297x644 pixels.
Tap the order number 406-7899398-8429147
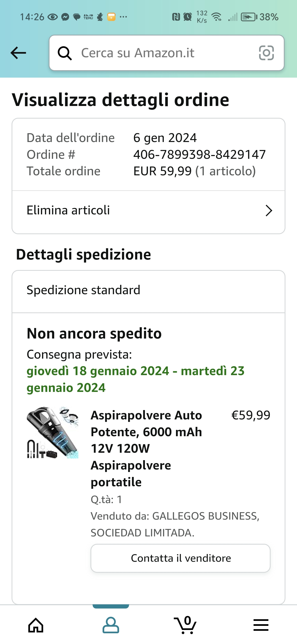(199, 155)
